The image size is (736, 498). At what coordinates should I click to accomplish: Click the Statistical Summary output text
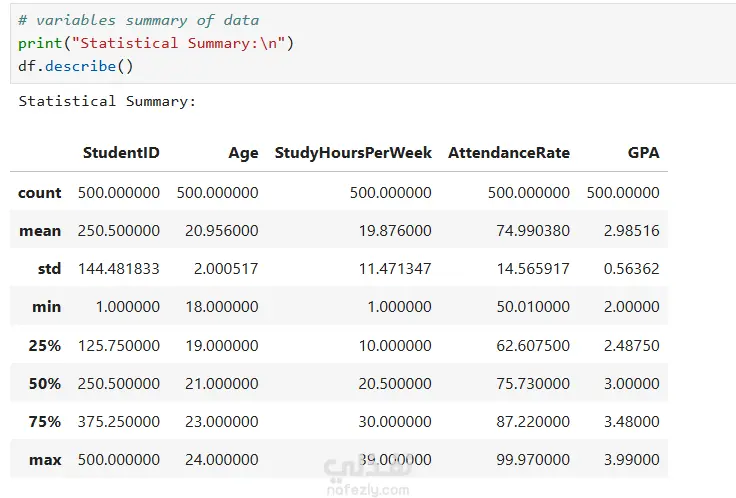[x=107, y=101]
